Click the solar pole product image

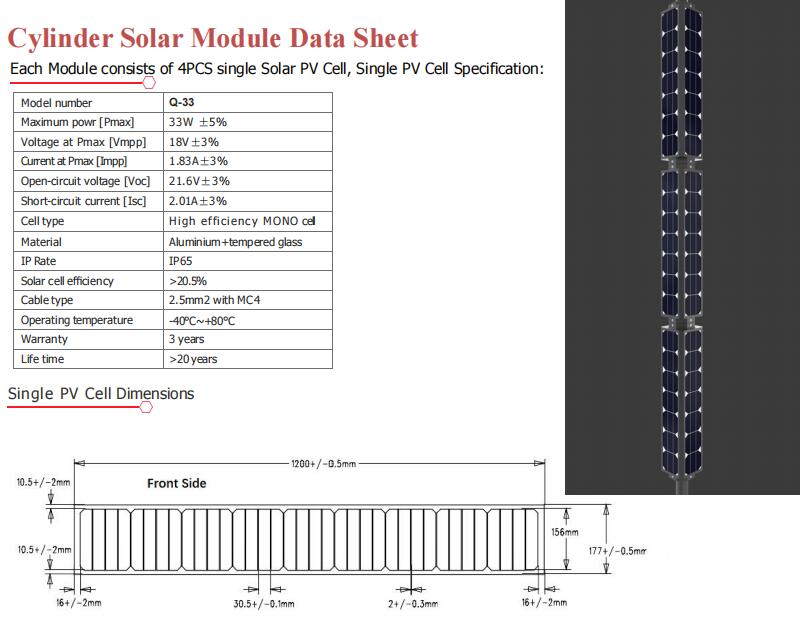tap(682, 247)
